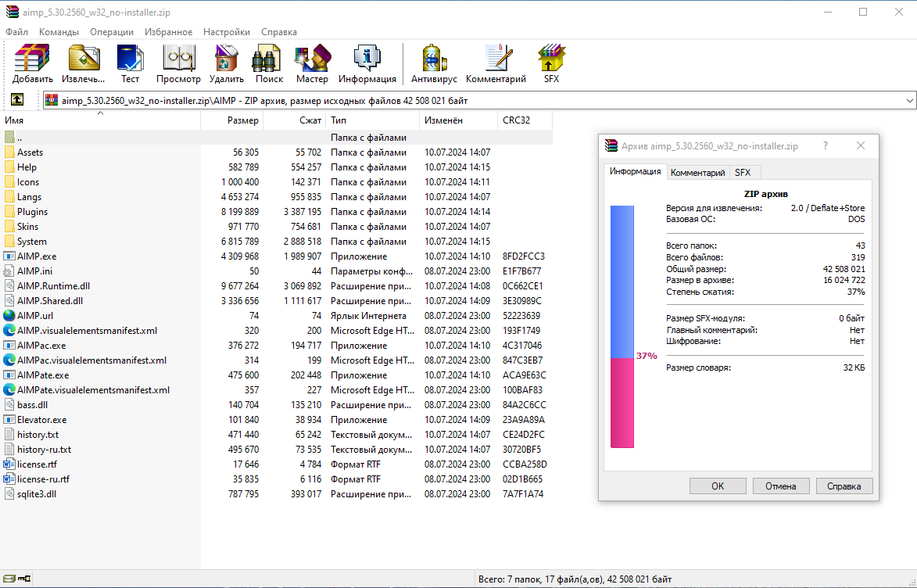The image size is (917, 588).
Task: Click the license.rtf document icon
Action: (9, 464)
